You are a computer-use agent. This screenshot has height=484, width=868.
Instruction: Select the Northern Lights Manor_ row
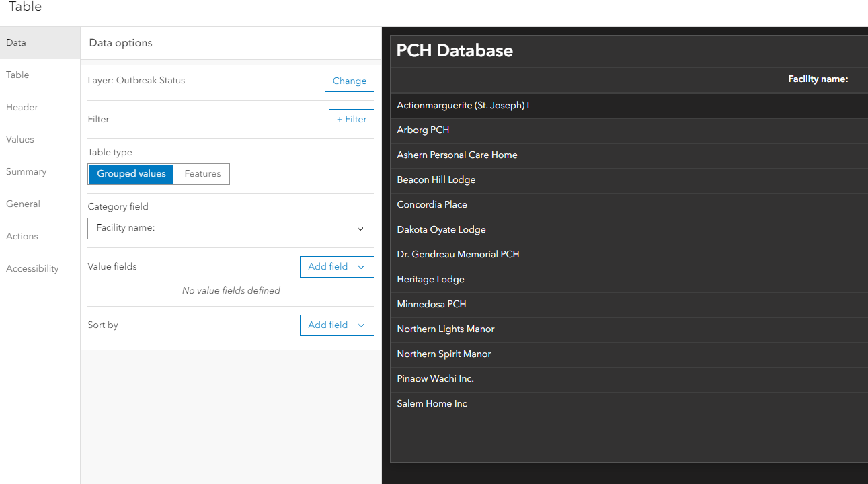(629, 329)
